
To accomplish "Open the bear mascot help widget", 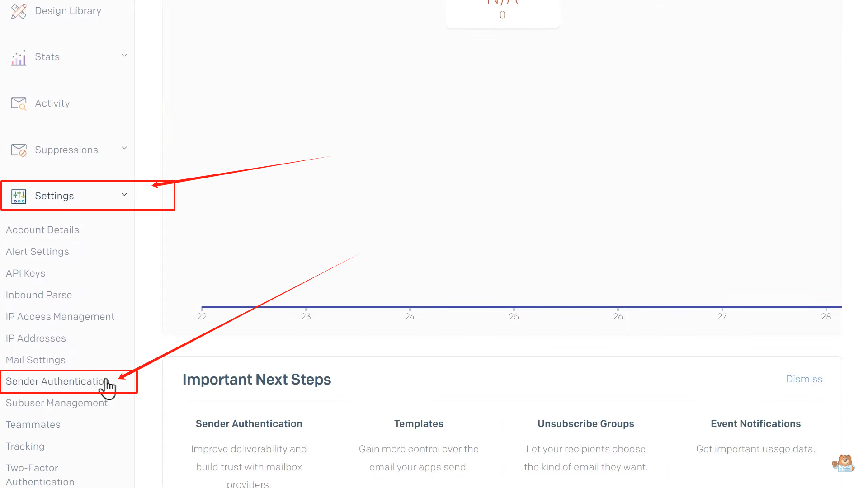I will (x=844, y=463).
